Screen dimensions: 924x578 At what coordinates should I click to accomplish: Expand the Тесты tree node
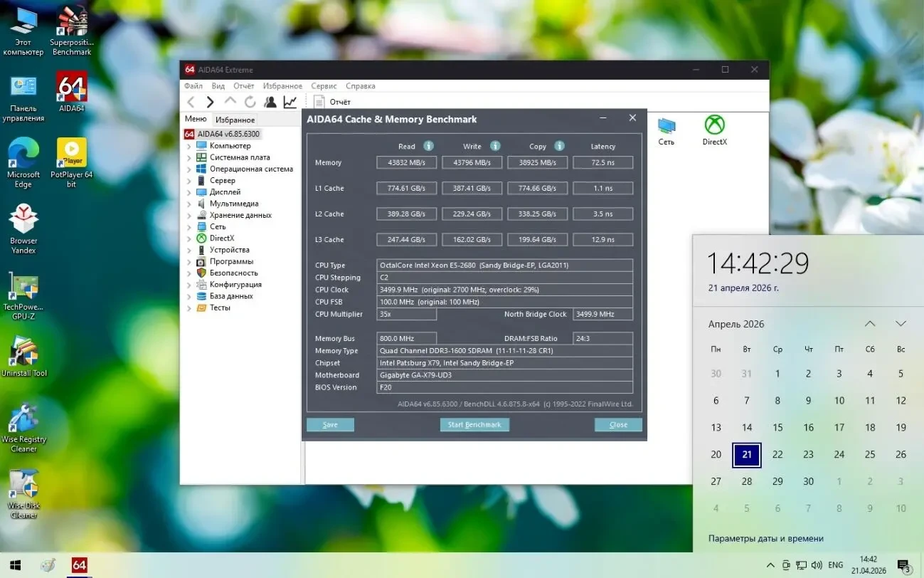189,308
